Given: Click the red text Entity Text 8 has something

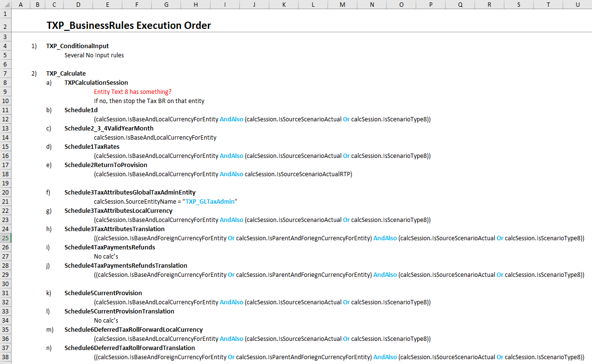Looking at the screenshot, I should click(132, 91).
